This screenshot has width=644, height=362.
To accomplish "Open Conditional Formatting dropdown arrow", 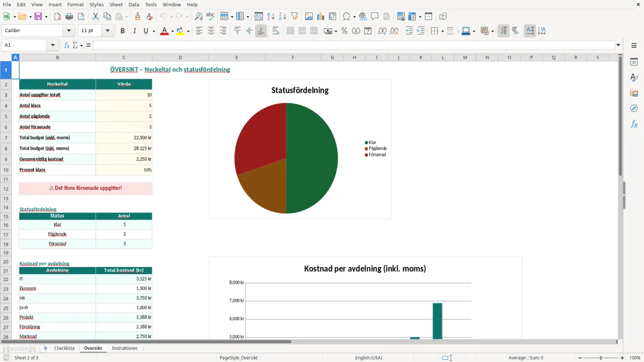I will (492, 31).
